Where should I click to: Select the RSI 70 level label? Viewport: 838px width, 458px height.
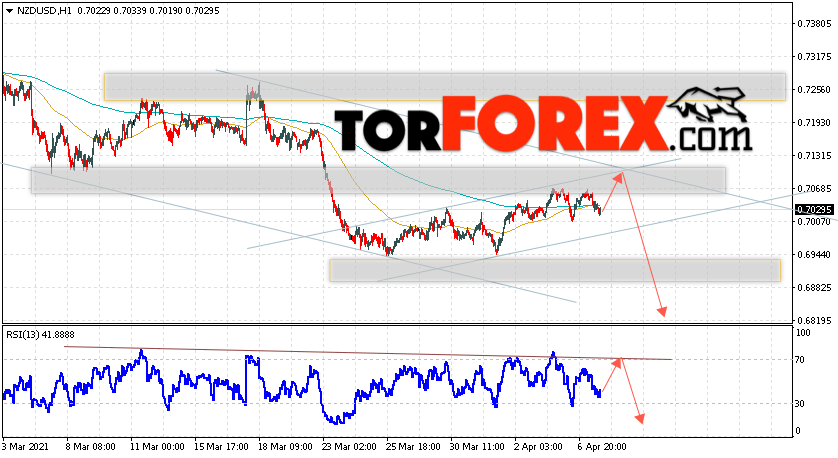pos(800,360)
